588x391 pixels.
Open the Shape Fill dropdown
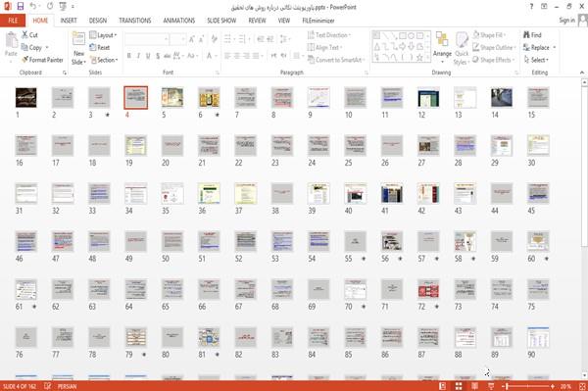[x=489, y=35]
